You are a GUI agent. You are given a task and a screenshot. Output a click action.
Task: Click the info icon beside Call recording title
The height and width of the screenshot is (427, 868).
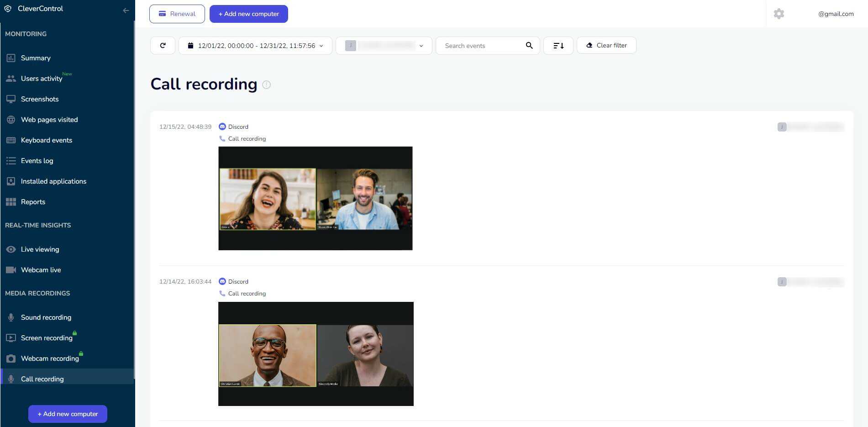(267, 85)
